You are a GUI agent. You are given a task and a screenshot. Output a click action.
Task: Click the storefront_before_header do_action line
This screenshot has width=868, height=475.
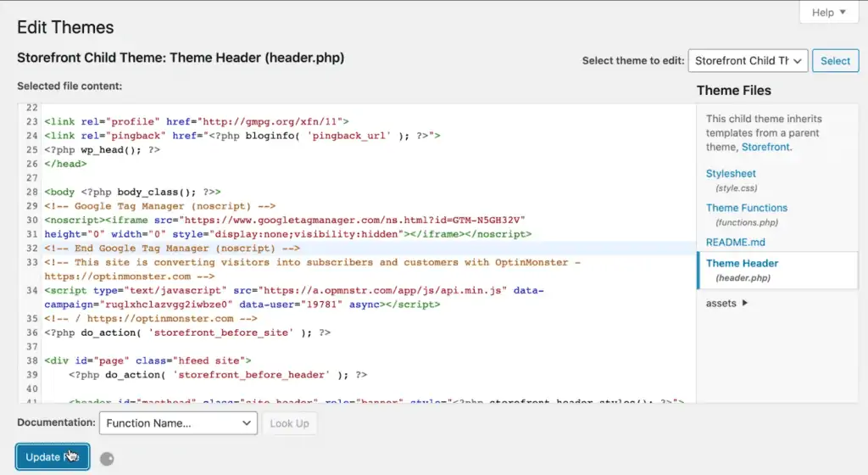[x=218, y=375]
